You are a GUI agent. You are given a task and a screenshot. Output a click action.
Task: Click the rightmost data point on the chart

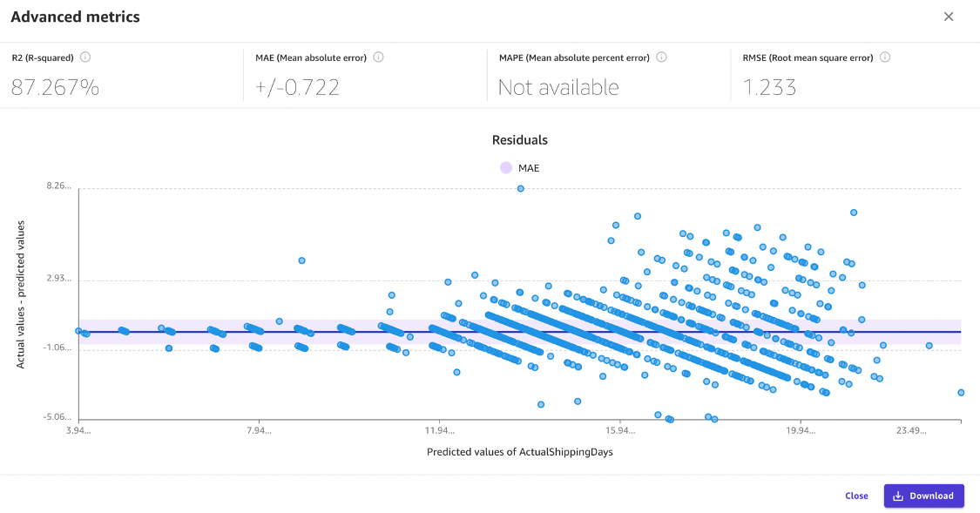(x=961, y=393)
